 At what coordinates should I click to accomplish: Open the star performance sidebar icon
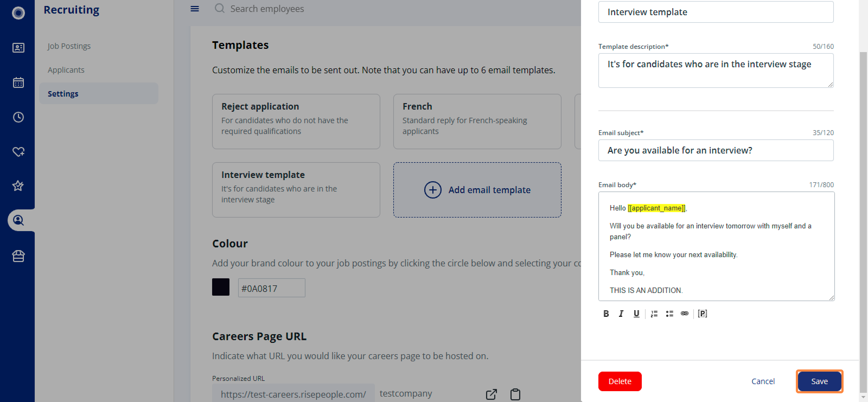(x=18, y=186)
